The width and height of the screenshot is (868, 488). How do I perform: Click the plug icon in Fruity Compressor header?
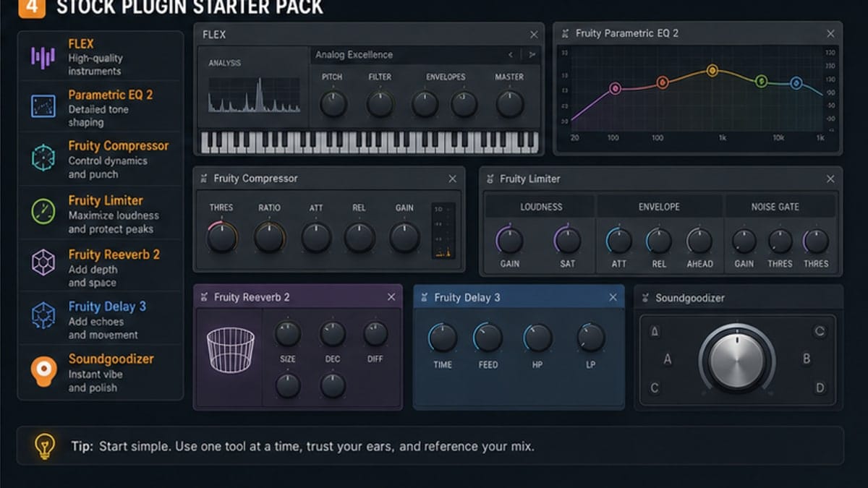[203, 179]
